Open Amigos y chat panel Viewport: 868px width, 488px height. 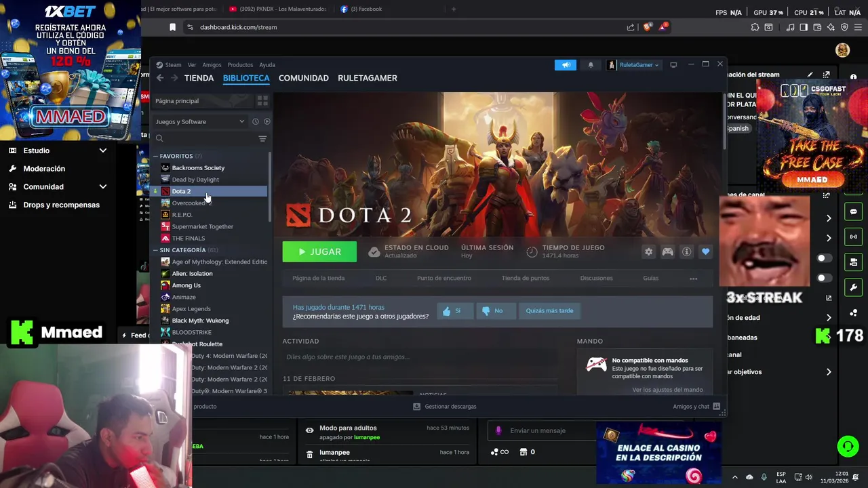point(696,407)
